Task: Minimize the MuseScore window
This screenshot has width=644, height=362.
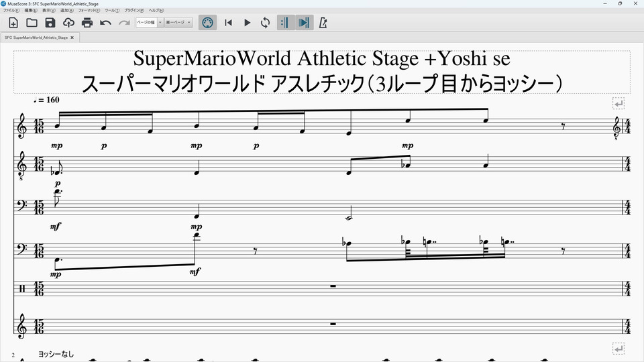Action: pos(604,3)
